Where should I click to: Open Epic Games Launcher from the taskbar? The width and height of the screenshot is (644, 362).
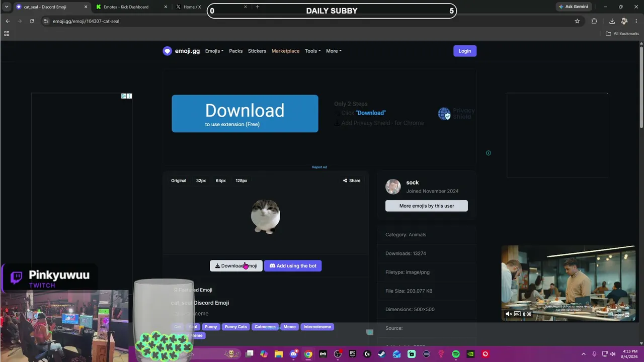coord(352,354)
